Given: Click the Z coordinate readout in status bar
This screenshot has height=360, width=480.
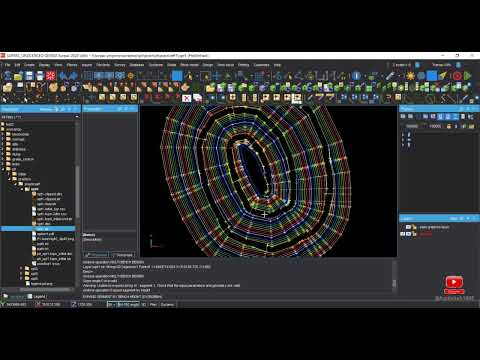Looking at the screenshot, I should coord(85,304).
